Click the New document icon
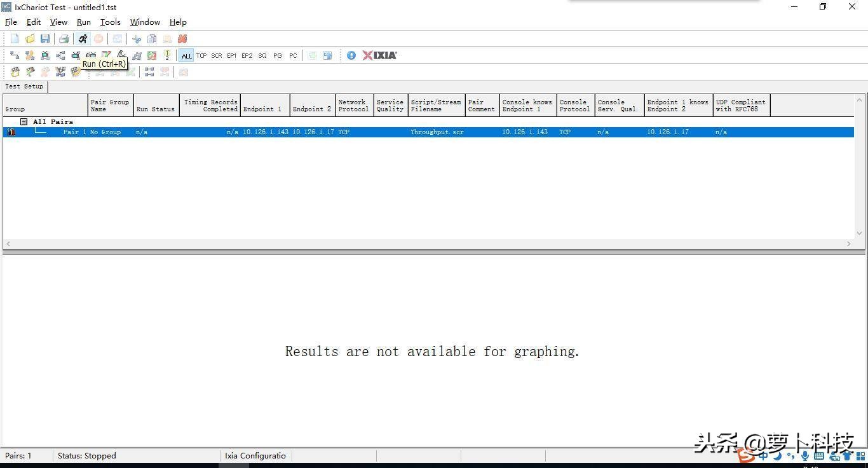Image resolution: width=868 pixels, height=468 pixels. click(15, 39)
